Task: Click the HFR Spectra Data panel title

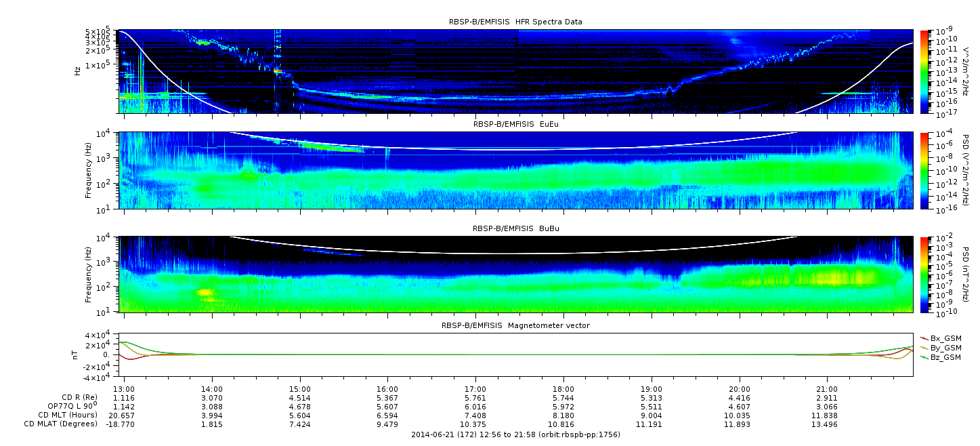Action: pyautogui.click(x=515, y=22)
